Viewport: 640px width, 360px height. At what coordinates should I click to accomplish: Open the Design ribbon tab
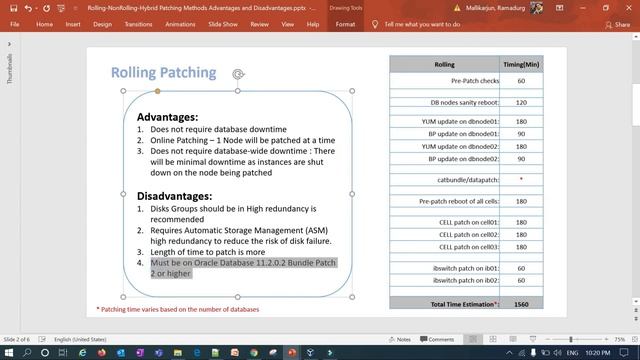pos(102,24)
